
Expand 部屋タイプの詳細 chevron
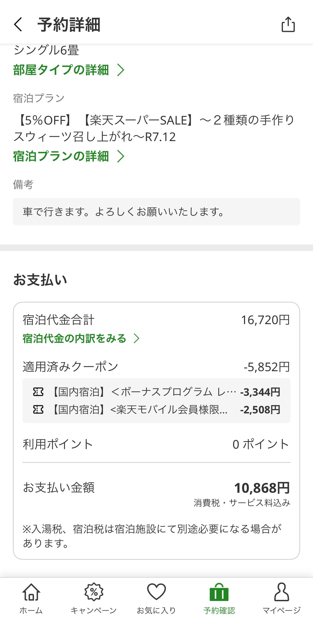coord(121,70)
